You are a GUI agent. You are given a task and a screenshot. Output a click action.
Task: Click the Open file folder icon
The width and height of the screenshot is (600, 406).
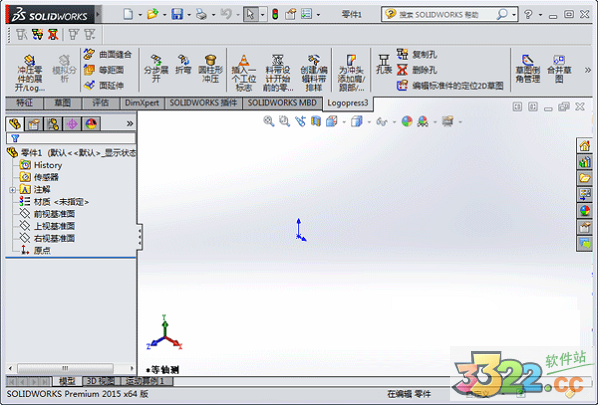[153, 14]
